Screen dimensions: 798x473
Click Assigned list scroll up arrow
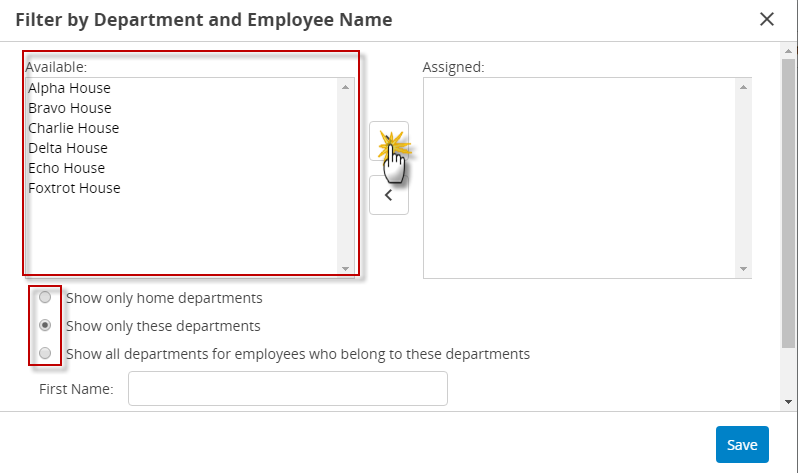pos(743,87)
